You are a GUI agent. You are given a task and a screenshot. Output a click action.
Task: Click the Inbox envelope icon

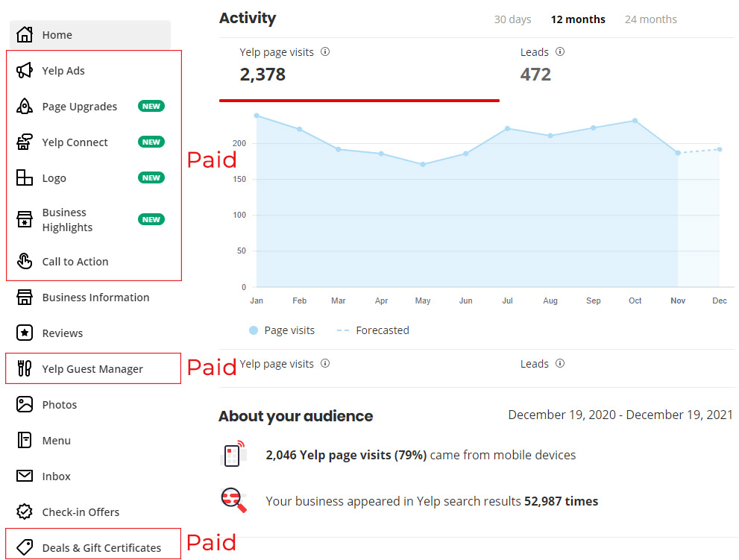25,476
